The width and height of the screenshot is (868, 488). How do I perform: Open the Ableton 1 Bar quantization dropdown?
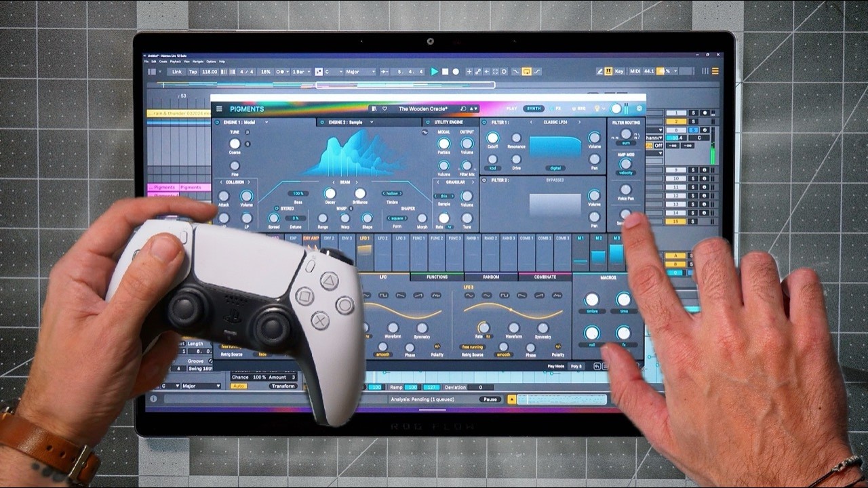[x=302, y=71]
